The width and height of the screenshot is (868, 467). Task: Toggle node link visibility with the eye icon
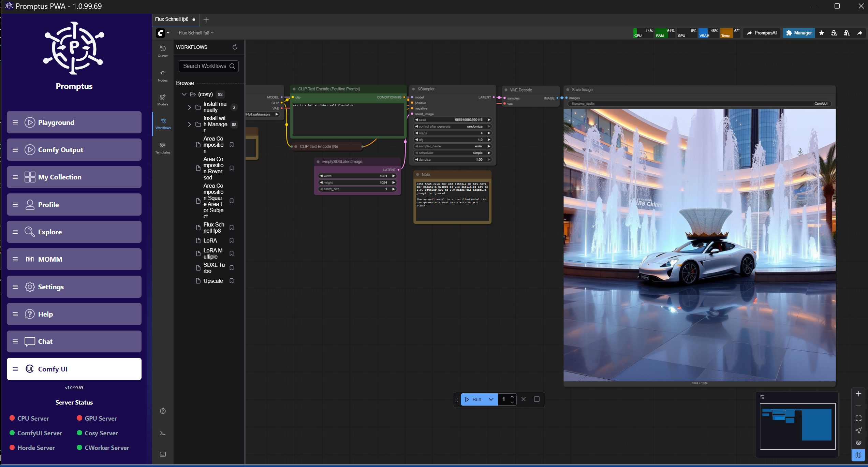858,442
